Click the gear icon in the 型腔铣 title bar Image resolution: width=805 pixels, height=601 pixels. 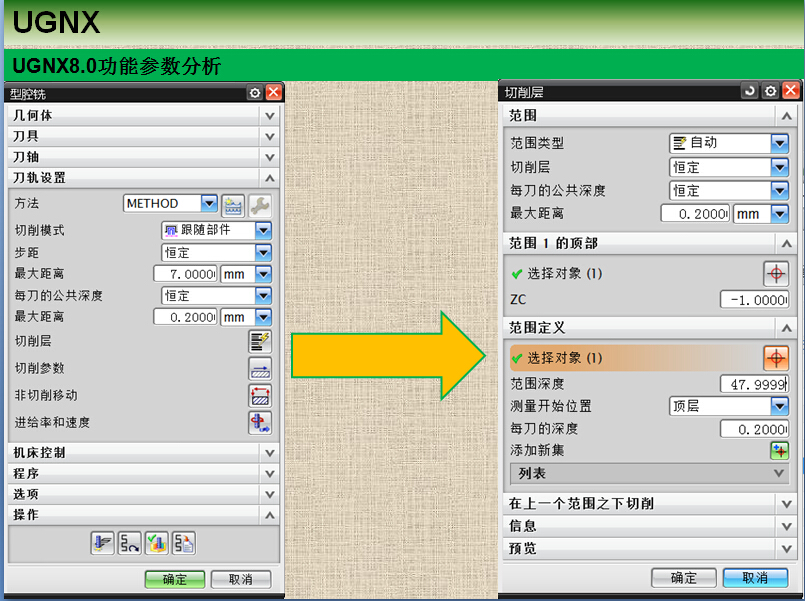[x=255, y=93]
